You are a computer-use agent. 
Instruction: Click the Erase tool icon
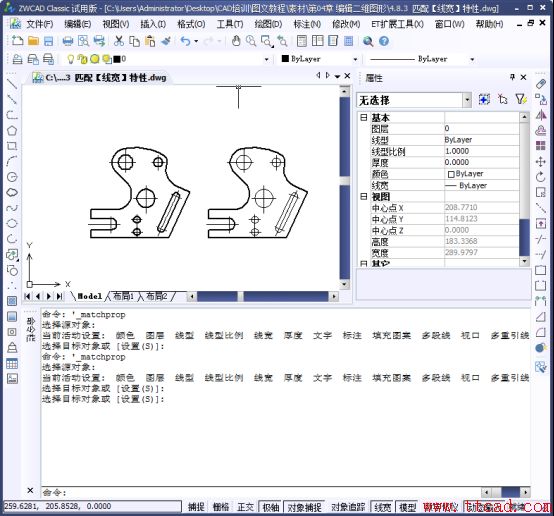(541, 84)
